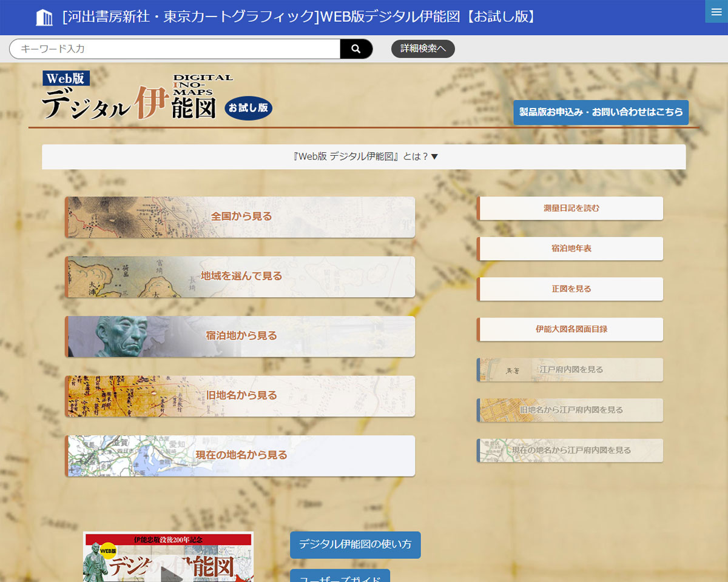Open 旧地名から江戸府内図を見る
The width and height of the screenshot is (728, 582).
(570, 410)
